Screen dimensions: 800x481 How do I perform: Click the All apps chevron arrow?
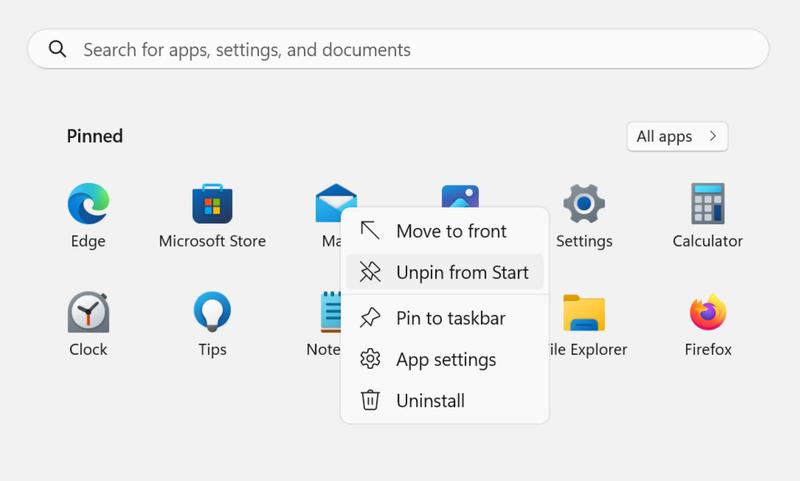[712, 137]
